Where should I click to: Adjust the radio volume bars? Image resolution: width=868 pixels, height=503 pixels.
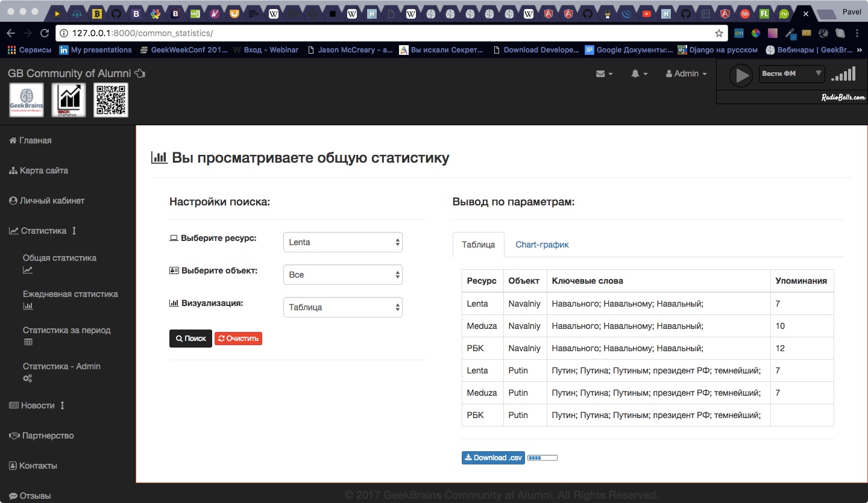tap(843, 75)
